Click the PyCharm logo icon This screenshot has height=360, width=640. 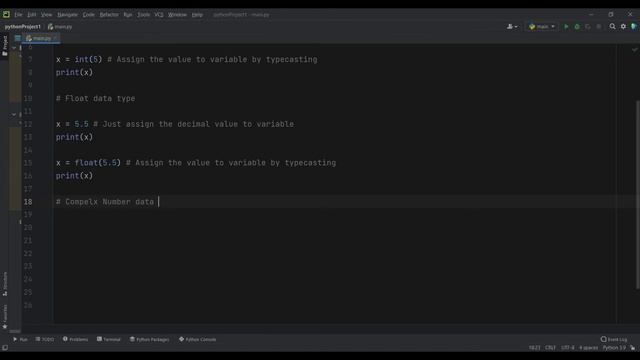(x=6, y=14)
